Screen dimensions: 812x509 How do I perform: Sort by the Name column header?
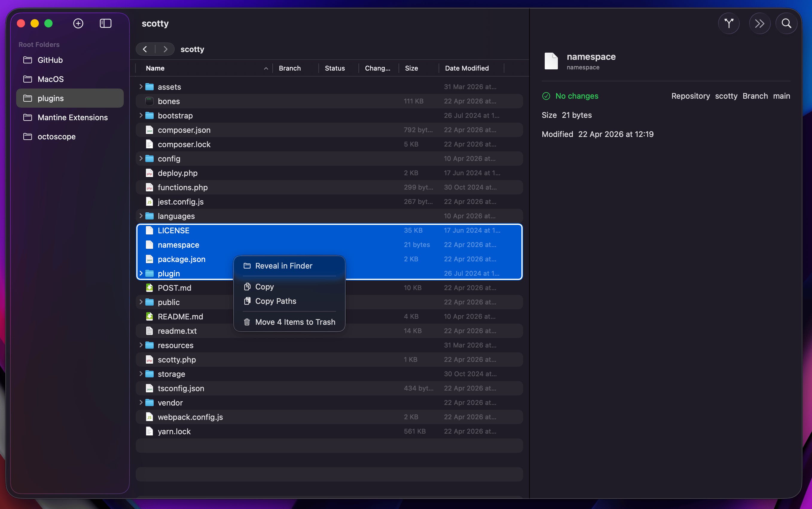(155, 68)
